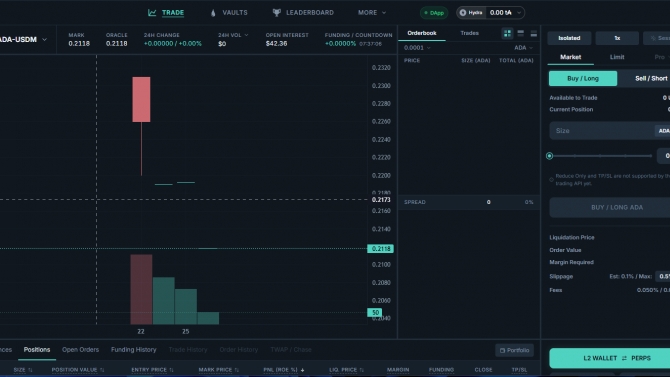
Task: Choose the rightmost orderbook layout icon
Action: coord(534,33)
